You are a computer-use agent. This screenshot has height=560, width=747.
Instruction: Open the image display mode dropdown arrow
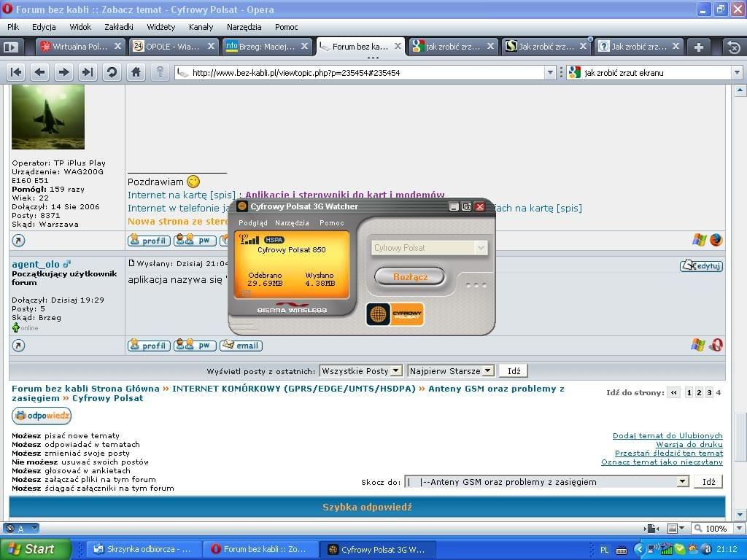click(x=682, y=528)
